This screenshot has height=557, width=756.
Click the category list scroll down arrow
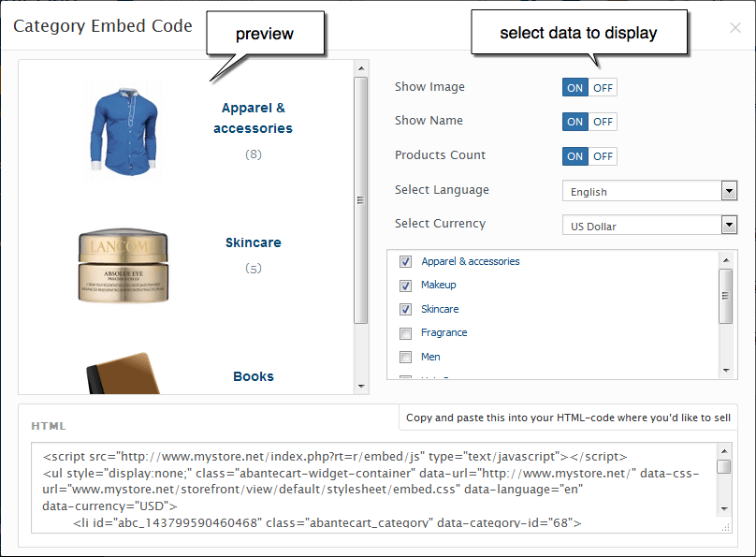point(726,371)
